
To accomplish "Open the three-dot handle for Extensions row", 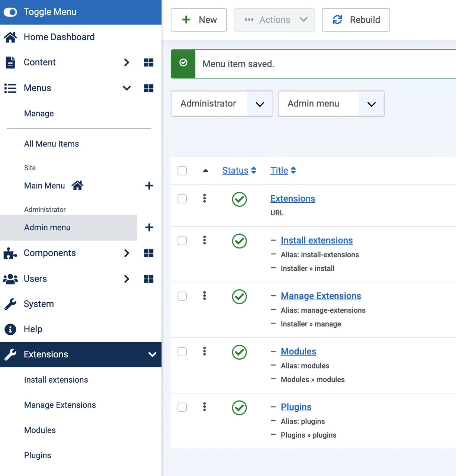I will pyautogui.click(x=205, y=198).
